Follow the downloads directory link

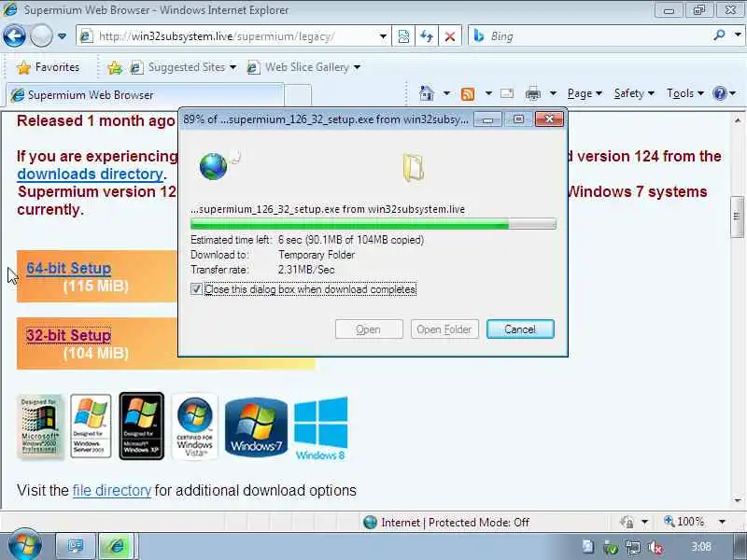90,174
